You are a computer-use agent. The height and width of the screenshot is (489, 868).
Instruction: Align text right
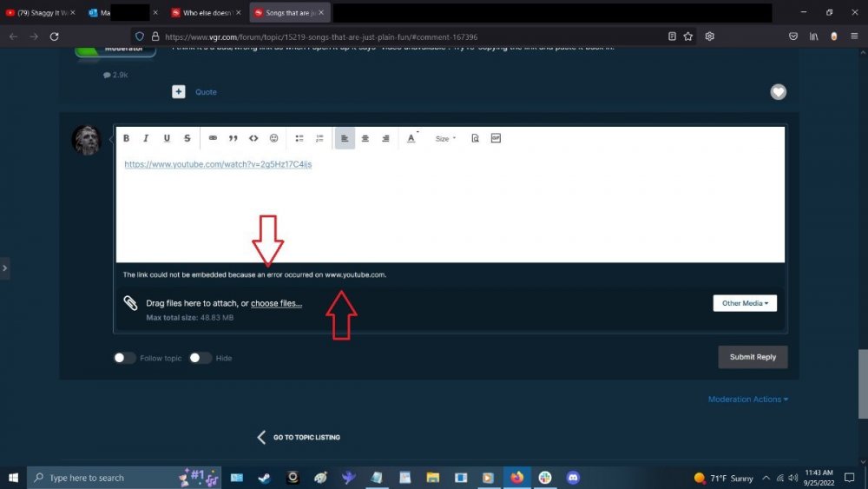[386, 138]
